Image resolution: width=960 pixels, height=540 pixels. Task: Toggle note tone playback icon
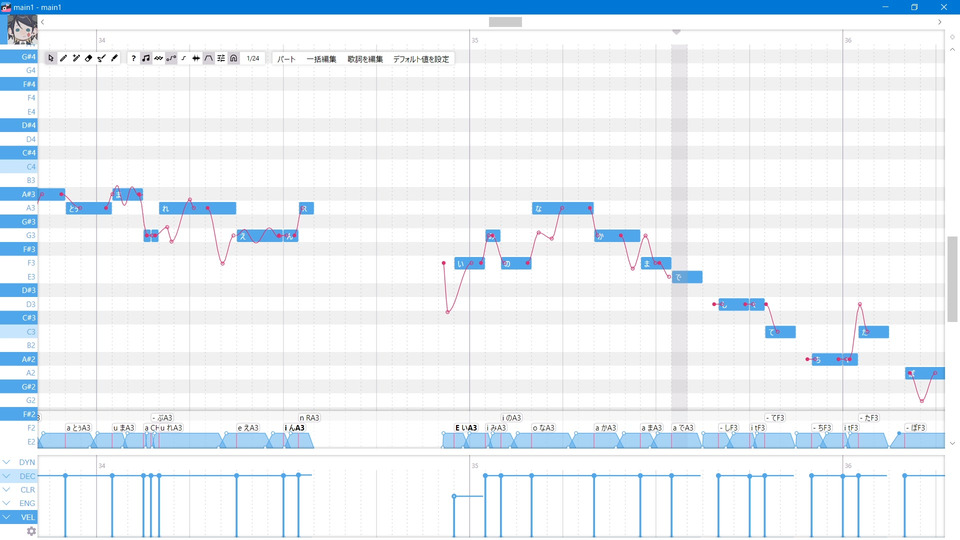point(146,58)
